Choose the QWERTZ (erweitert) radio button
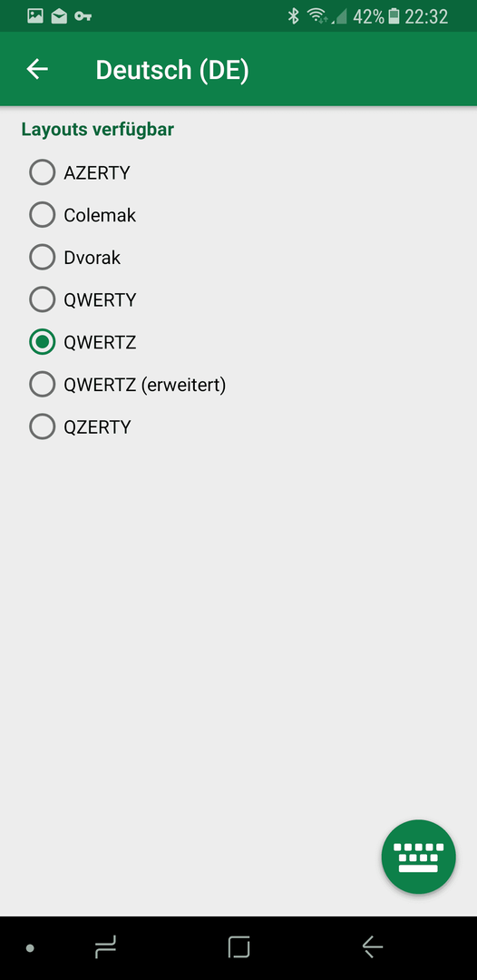The image size is (477, 980). pyautogui.click(x=42, y=385)
